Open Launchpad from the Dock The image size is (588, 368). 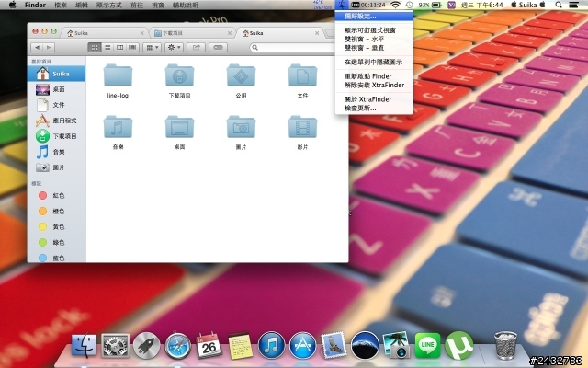147,345
